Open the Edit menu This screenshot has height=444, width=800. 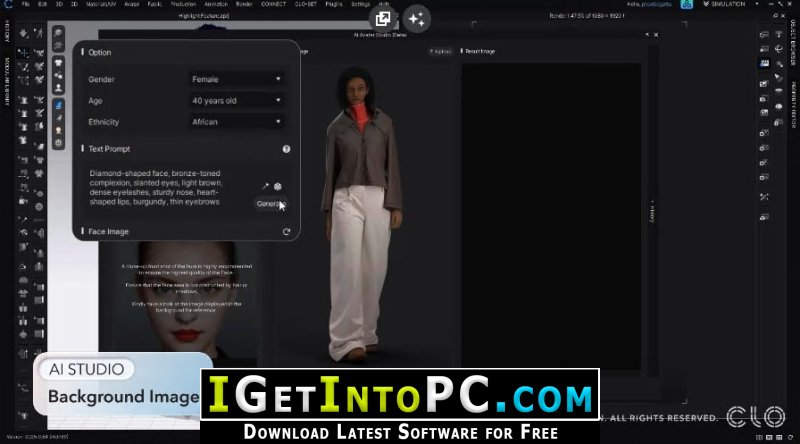[x=42, y=4]
